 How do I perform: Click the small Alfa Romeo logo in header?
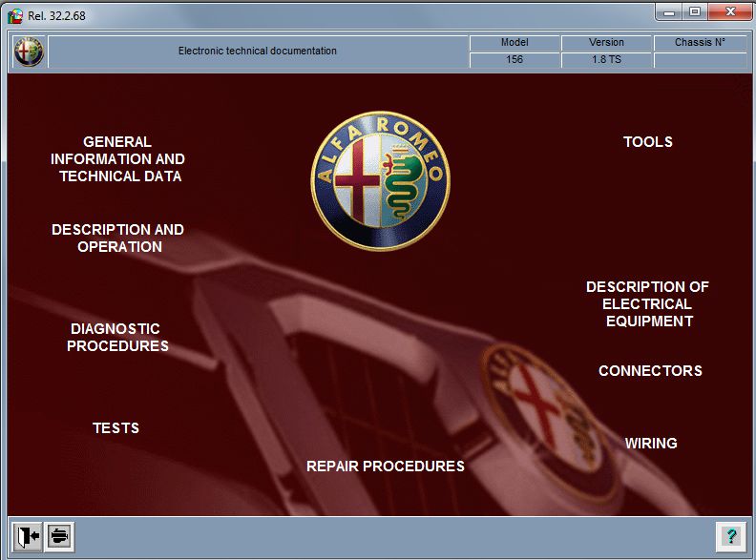29,52
